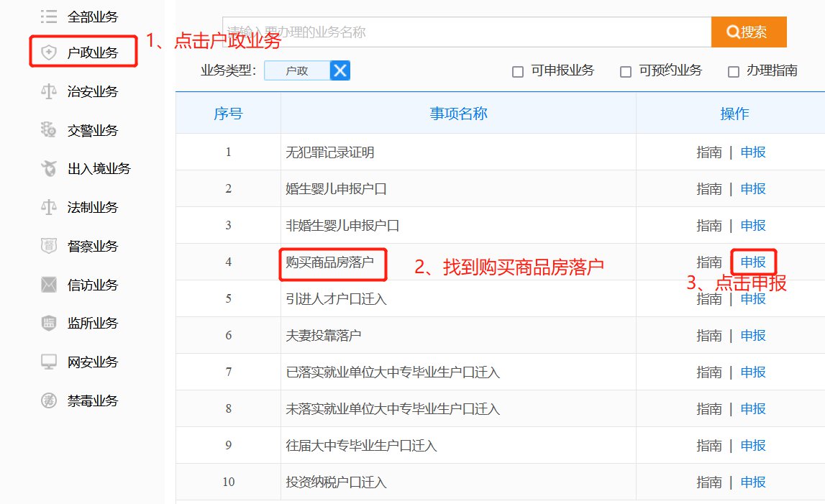
Task: Click the badge icon beside 督察业务
Action: 49,246
